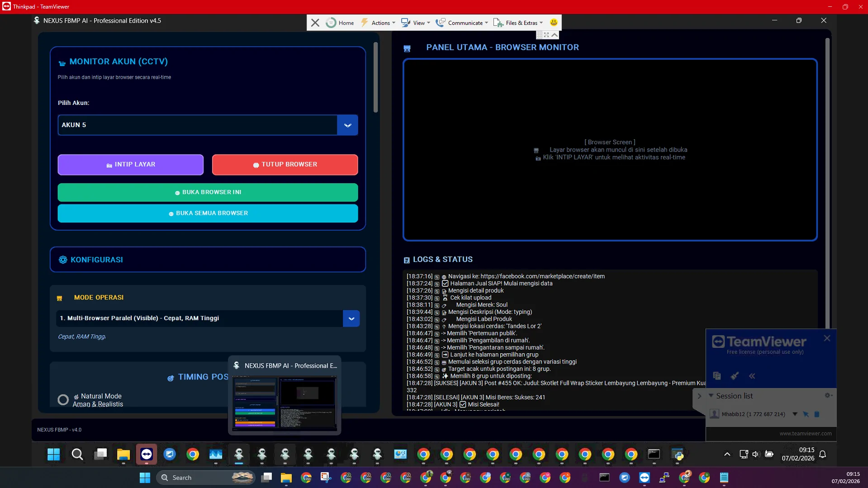Click the BUKA SEMUA BROWSER button
Image resolution: width=868 pixels, height=488 pixels.
click(x=208, y=213)
